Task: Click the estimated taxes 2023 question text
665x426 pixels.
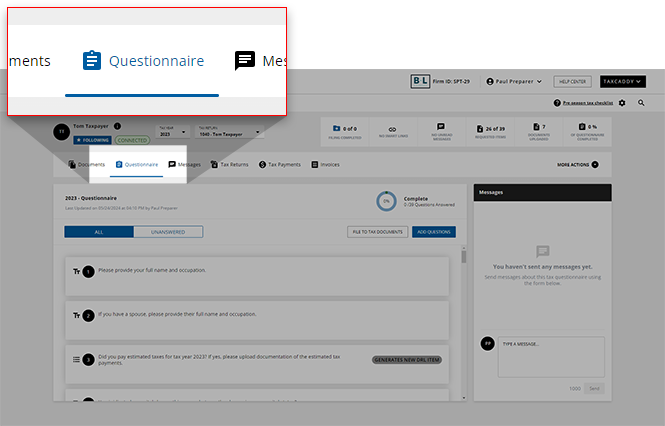Action: point(219,360)
